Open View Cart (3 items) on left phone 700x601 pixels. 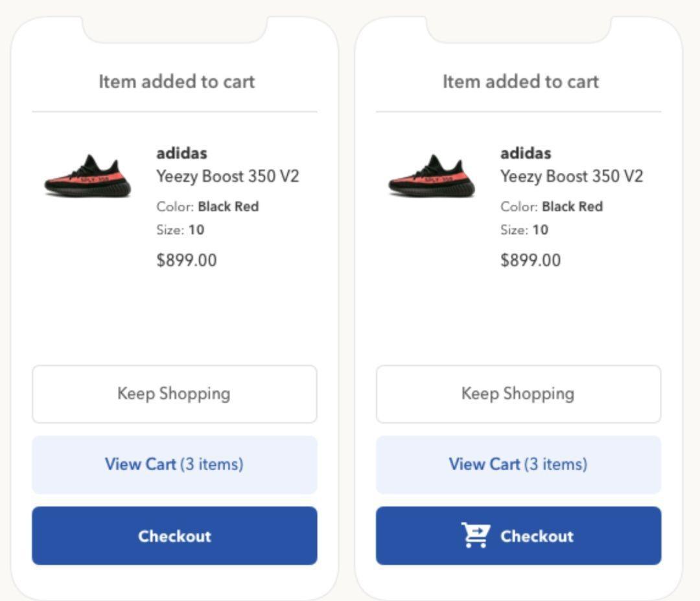[x=174, y=464]
